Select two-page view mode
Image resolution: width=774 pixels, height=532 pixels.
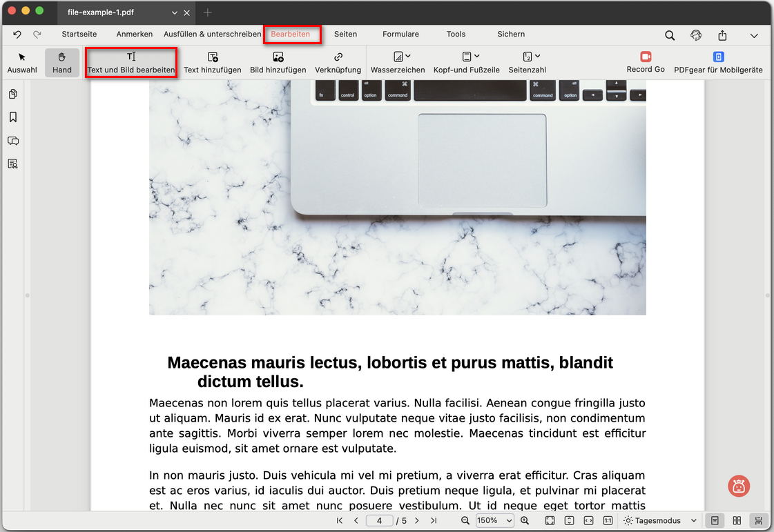pos(737,521)
